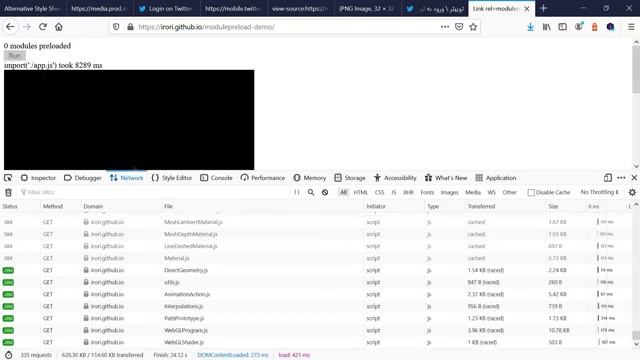
Task: Filter requests by CSS
Action: [x=380, y=192]
